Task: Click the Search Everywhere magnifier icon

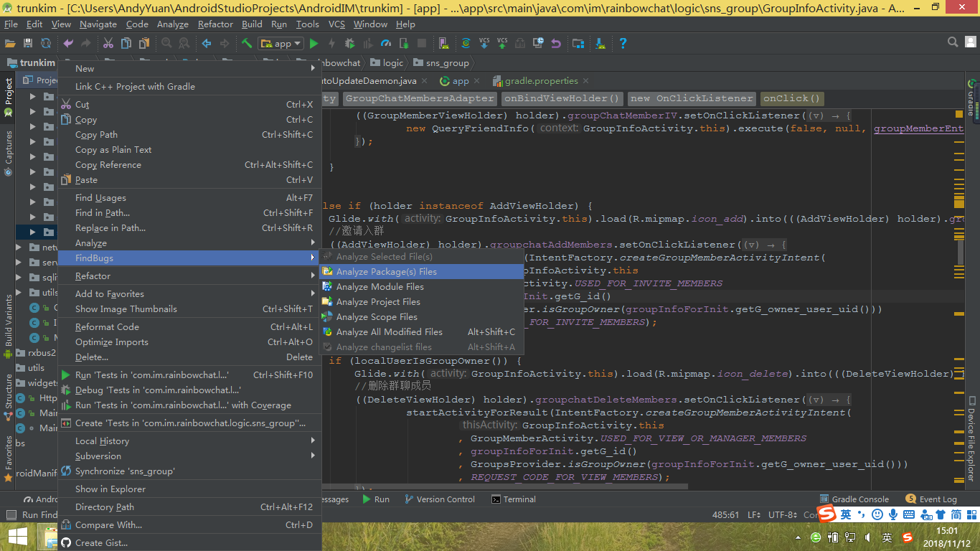Action: click(953, 43)
